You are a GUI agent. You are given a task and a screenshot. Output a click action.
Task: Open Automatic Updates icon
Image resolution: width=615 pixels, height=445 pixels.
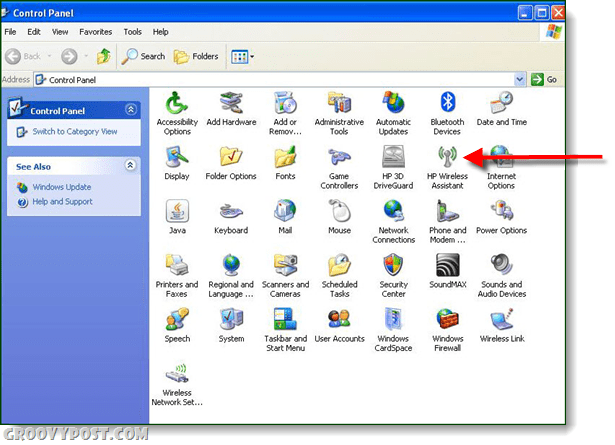tap(393, 103)
